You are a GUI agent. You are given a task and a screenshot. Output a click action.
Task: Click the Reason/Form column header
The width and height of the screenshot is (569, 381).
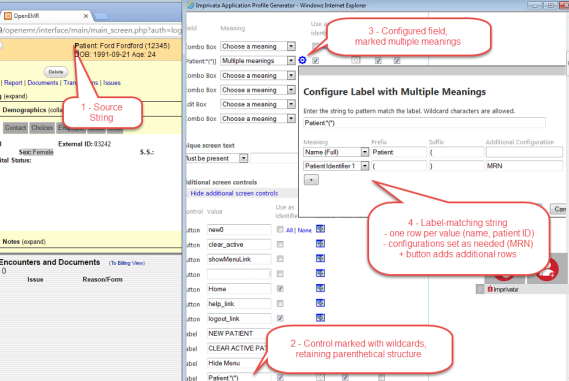102,279
